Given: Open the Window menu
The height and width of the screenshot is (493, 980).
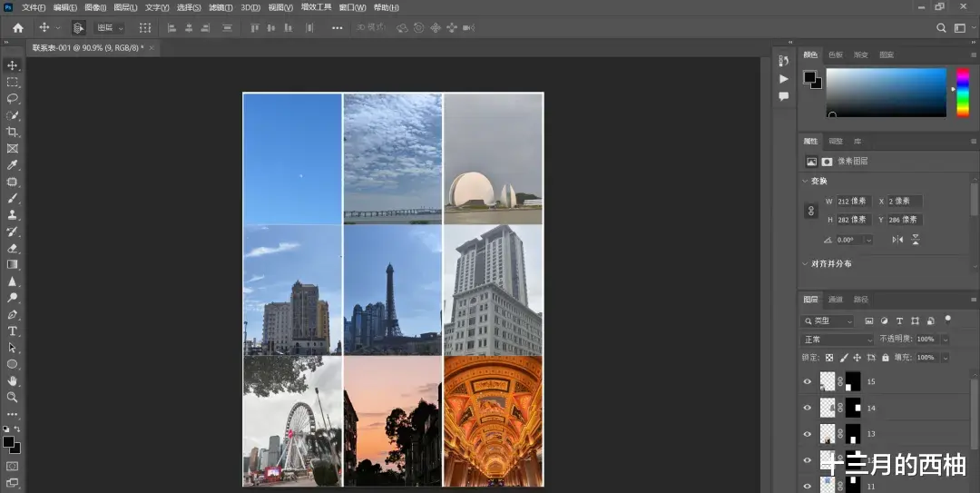Looking at the screenshot, I should point(352,7).
